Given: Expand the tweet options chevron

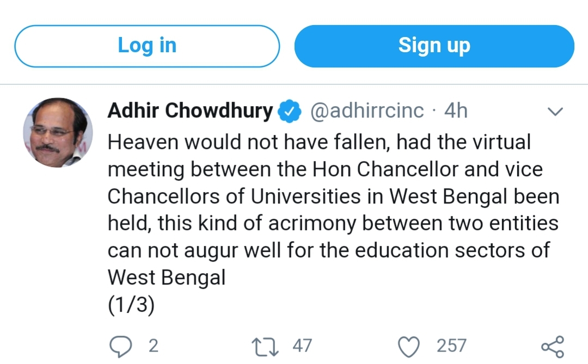Looking at the screenshot, I should pos(554,112).
